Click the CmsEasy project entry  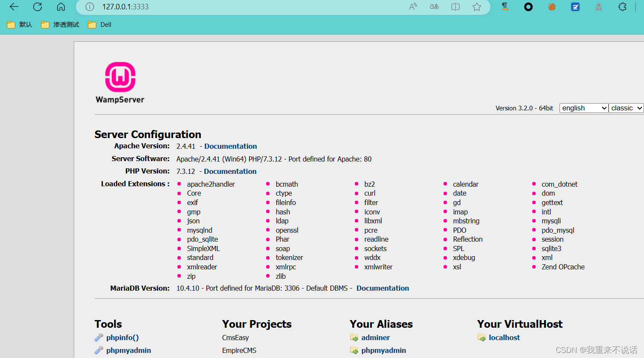[235, 338]
